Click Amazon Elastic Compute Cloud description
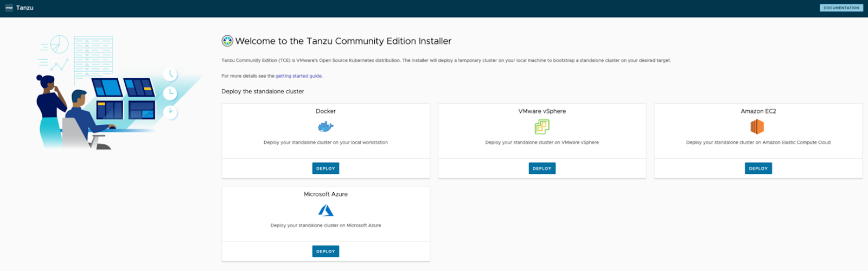This screenshot has height=271, width=868. coord(758,142)
